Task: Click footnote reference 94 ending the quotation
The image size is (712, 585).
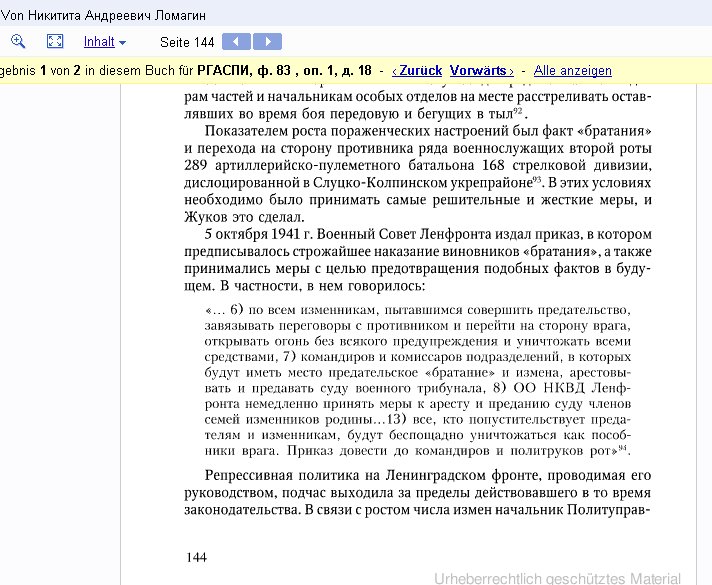Action: coord(622,448)
